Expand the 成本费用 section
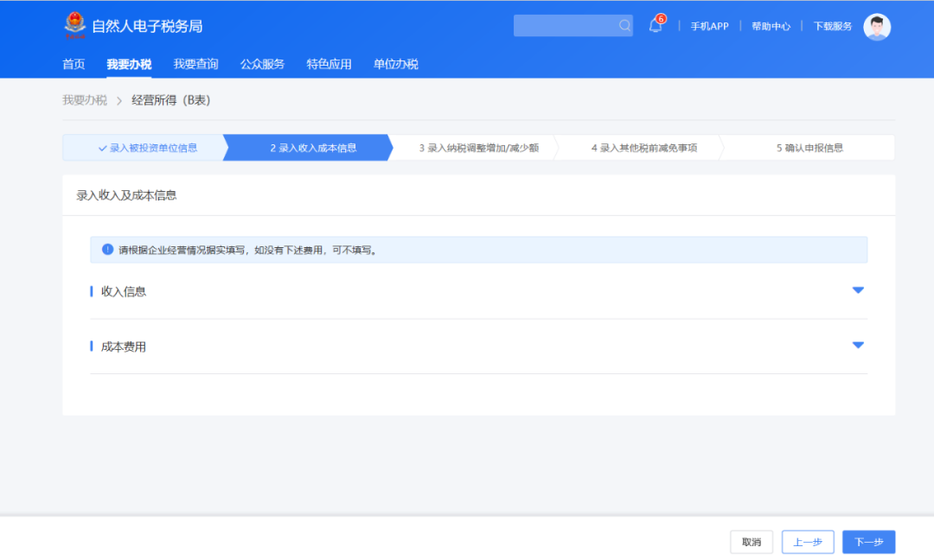The image size is (934, 560). pos(858,346)
